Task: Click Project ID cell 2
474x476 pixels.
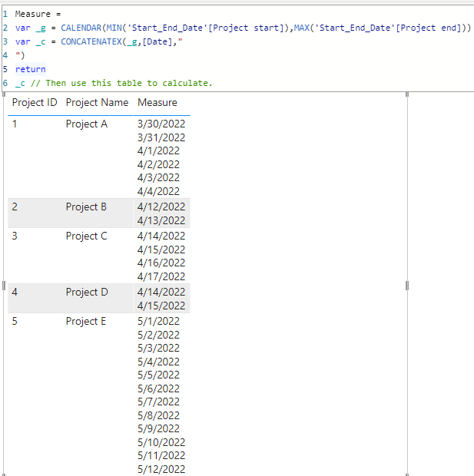Action: [x=15, y=207]
